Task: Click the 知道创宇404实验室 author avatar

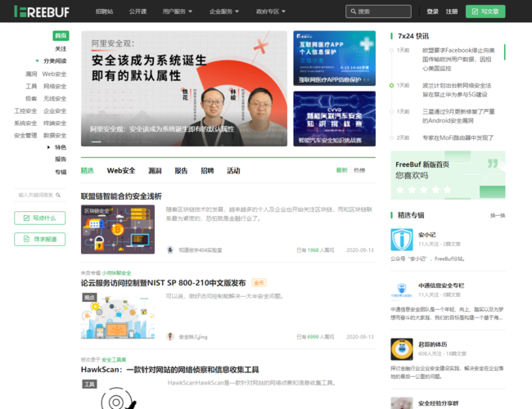Action: coord(170,250)
